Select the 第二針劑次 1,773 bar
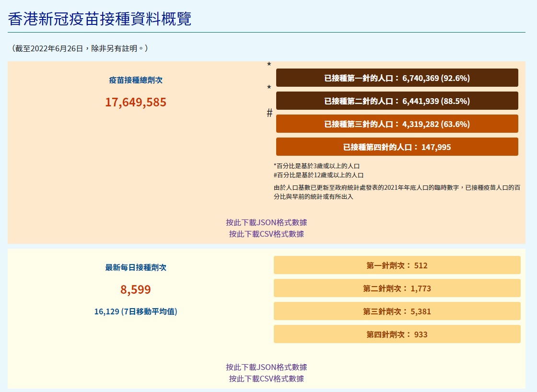 click(397, 288)
